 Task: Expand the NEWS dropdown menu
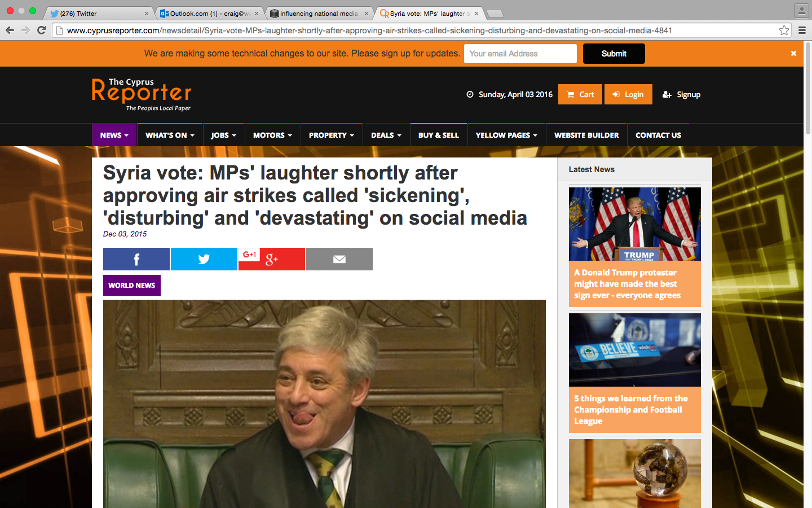coord(114,135)
